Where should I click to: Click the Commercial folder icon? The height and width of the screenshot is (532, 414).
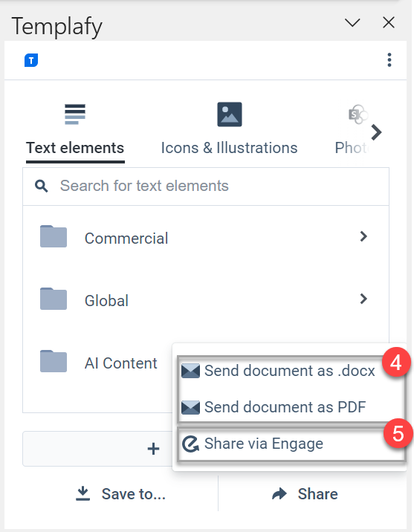pos(54,236)
